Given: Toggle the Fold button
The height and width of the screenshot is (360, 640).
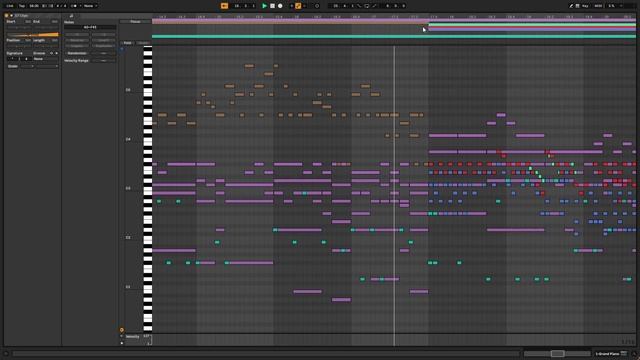Looking at the screenshot, I should click(x=128, y=43).
